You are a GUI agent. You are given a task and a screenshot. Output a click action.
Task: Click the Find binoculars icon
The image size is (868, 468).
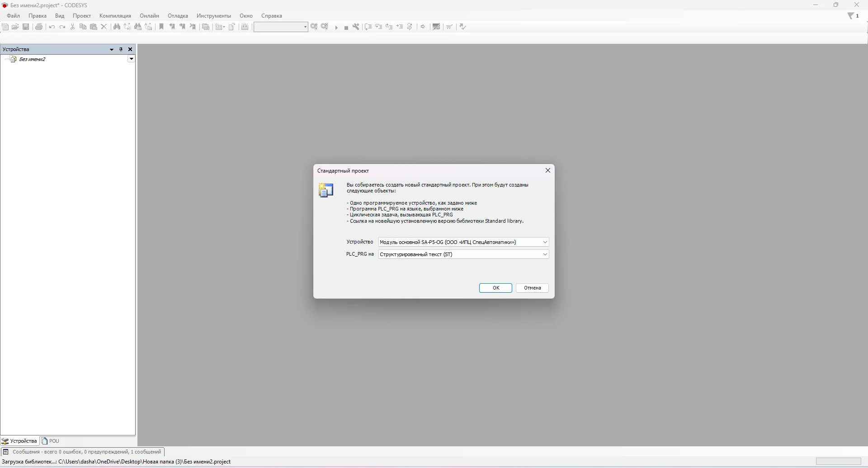(117, 27)
